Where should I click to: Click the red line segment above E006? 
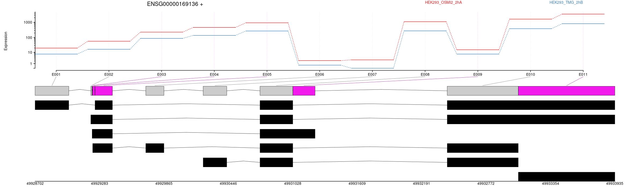click(x=320, y=60)
